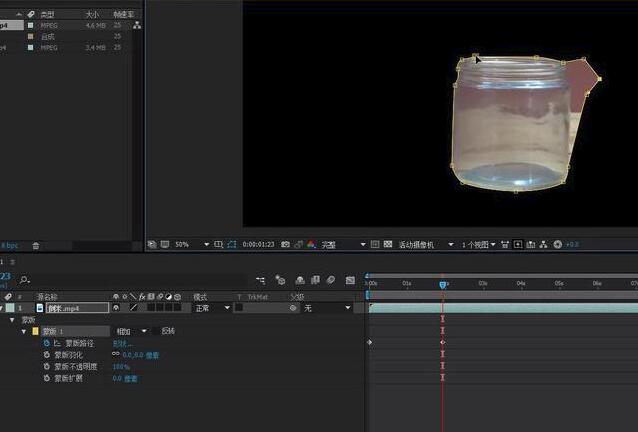This screenshot has width=638, height=432.
Task: Toggle stopwatch for Mask Path (蒙版路径)
Action: pyautogui.click(x=46, y=343)
